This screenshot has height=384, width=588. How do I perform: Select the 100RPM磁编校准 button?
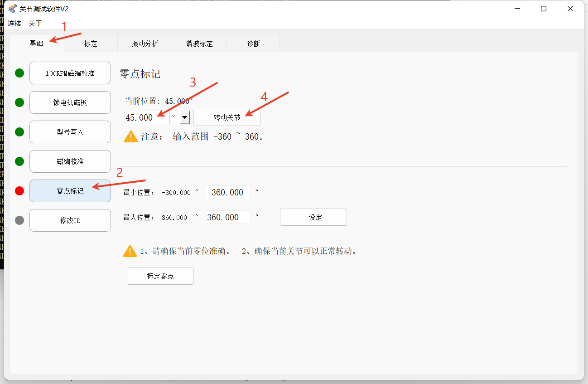click(70, 73)
